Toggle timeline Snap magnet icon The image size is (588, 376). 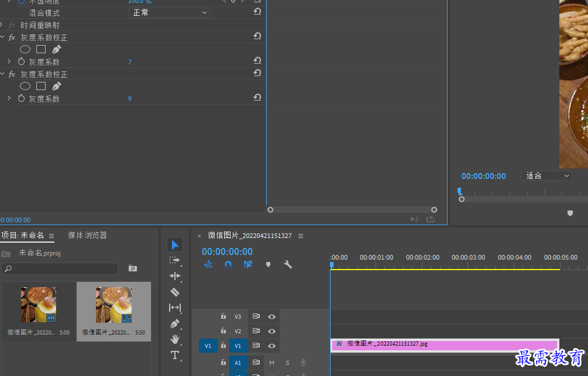tap(228, 264)
